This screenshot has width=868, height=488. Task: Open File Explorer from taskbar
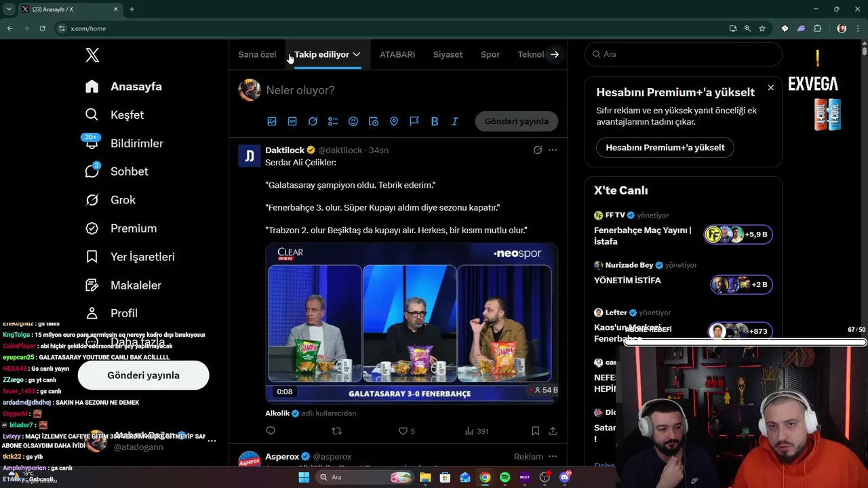425,477
